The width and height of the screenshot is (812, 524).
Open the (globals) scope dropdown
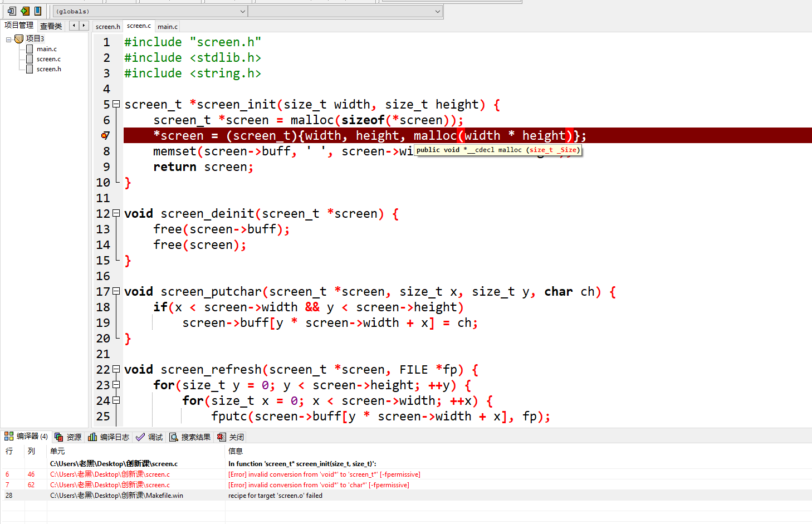[150, 11]
